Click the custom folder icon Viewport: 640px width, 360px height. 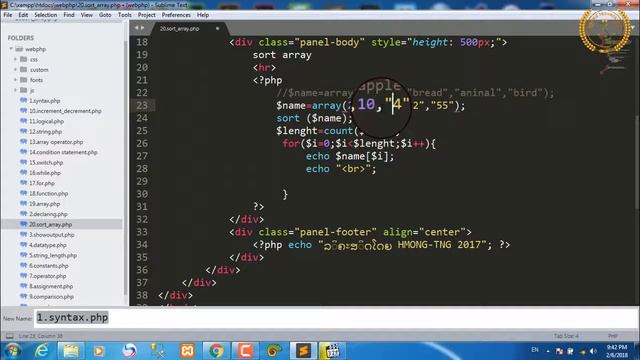tap(24, 69)
